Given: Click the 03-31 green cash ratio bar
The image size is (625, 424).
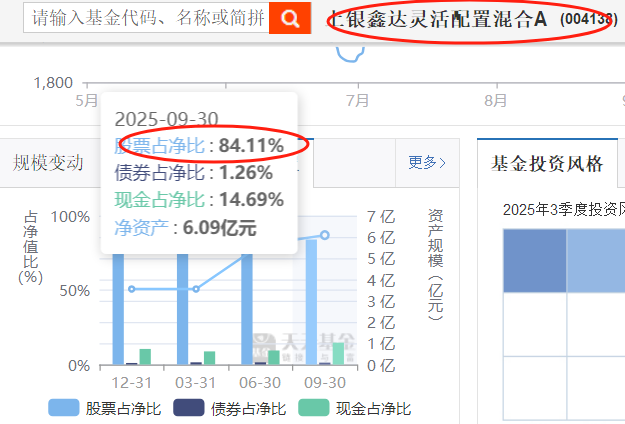Looking at the screenshot, I should click(210, 358).
